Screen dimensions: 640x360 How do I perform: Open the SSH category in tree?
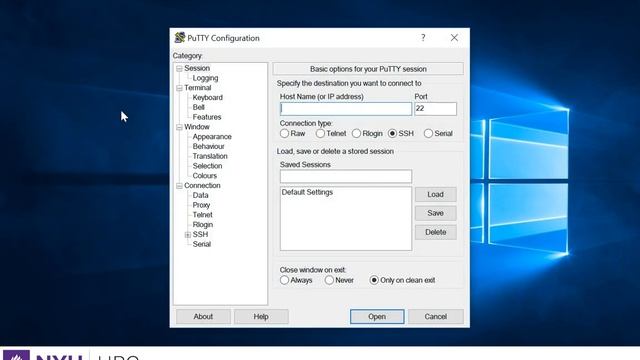click(200, 235)
